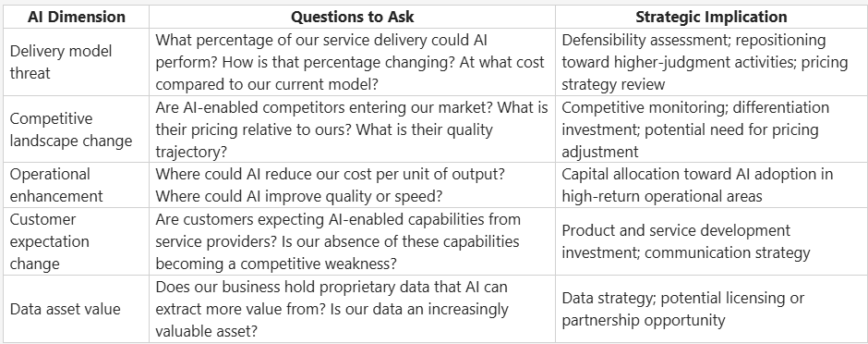Click the cost per unit question cell
The height and width of the screenshot is (344, 868).
tap(352, 185)
